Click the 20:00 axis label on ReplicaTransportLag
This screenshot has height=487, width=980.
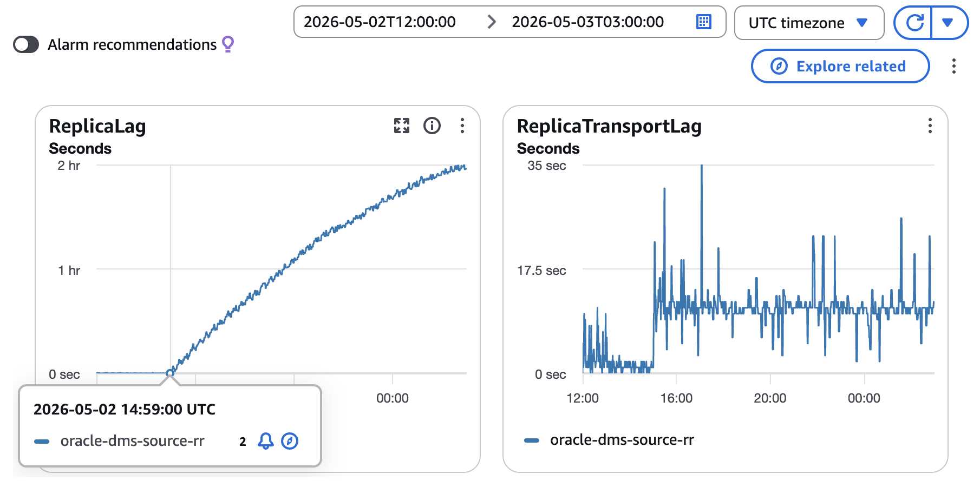pos(770,398)
